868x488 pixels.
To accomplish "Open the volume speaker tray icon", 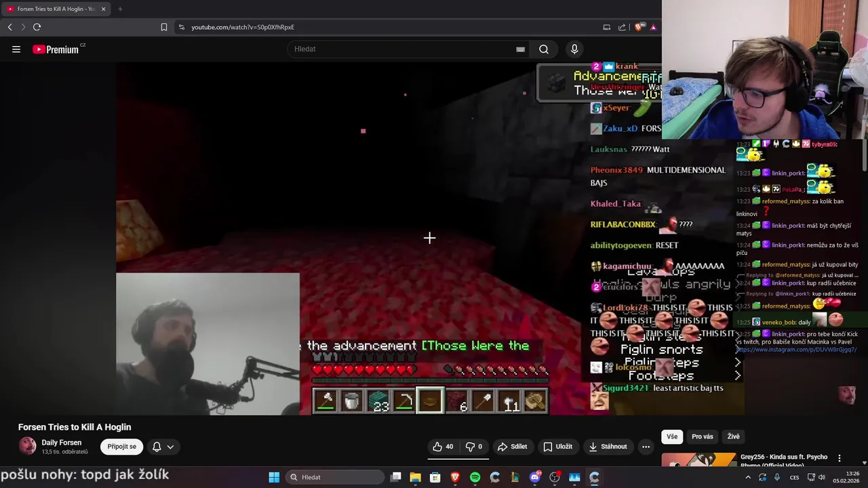I will (821, 477).
